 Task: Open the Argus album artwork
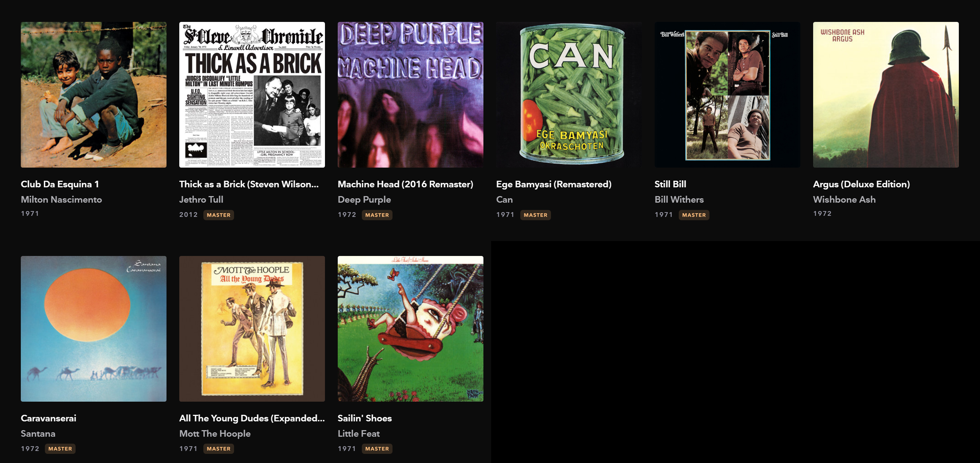click(886, 95)
